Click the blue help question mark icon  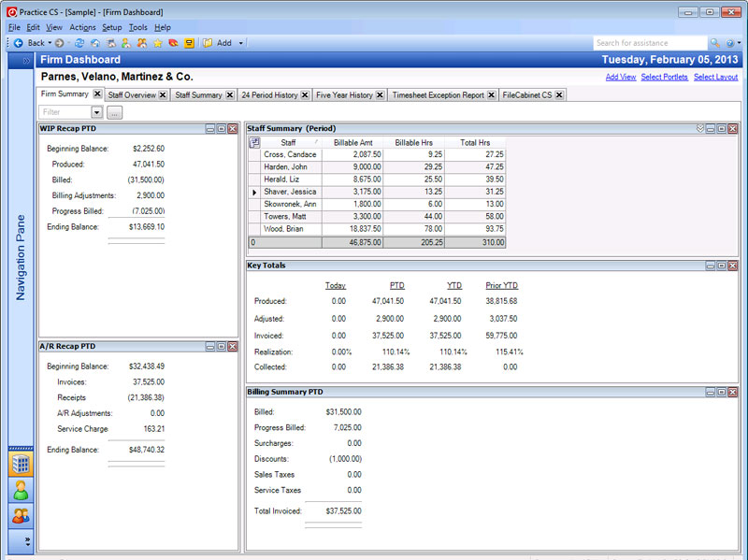(x=729, y=43)
